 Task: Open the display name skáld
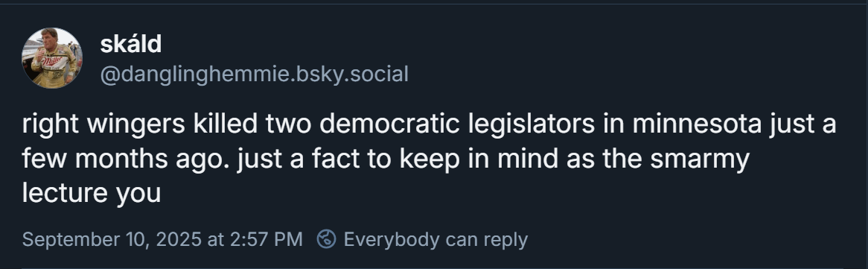[130, 44]
